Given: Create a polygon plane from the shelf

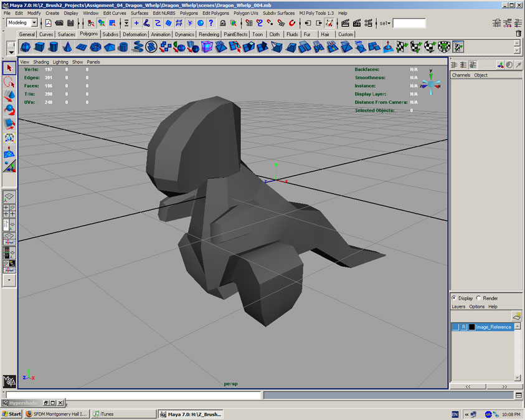Looking at the screenshot, I should (x=82, y=47).
